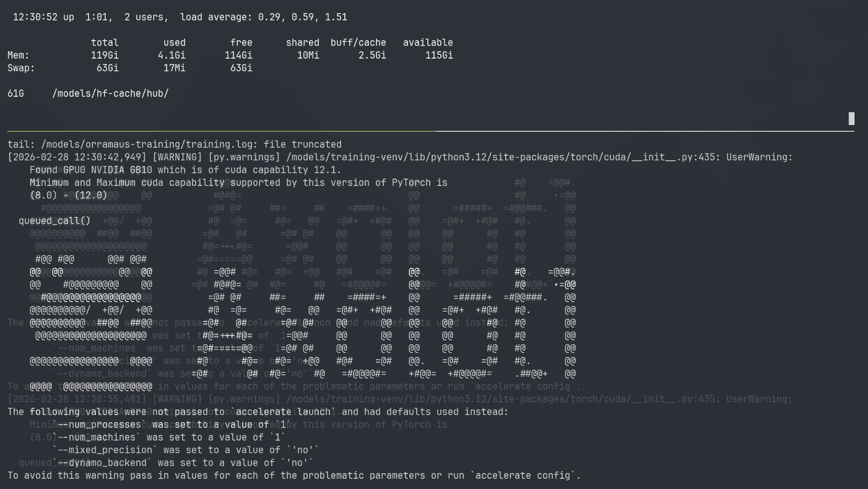
Task: Click the '2 users' text in uptime line
Action: [x=146, y=17]
